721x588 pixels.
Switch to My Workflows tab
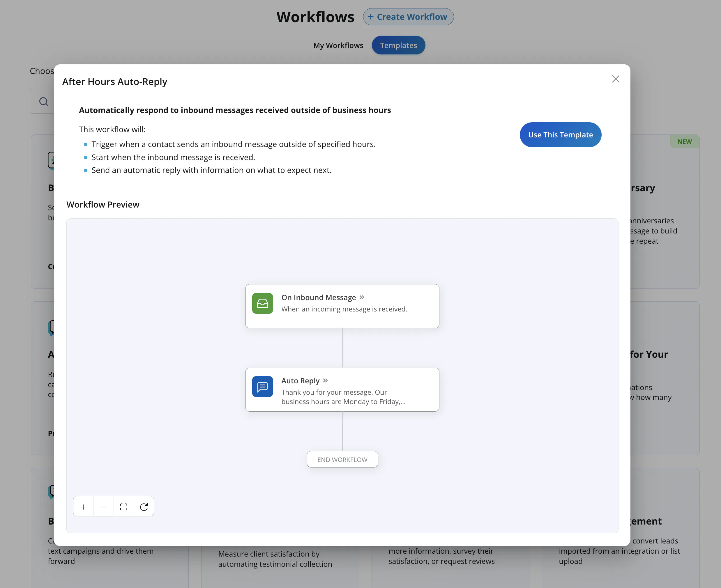tap(338, 45)
